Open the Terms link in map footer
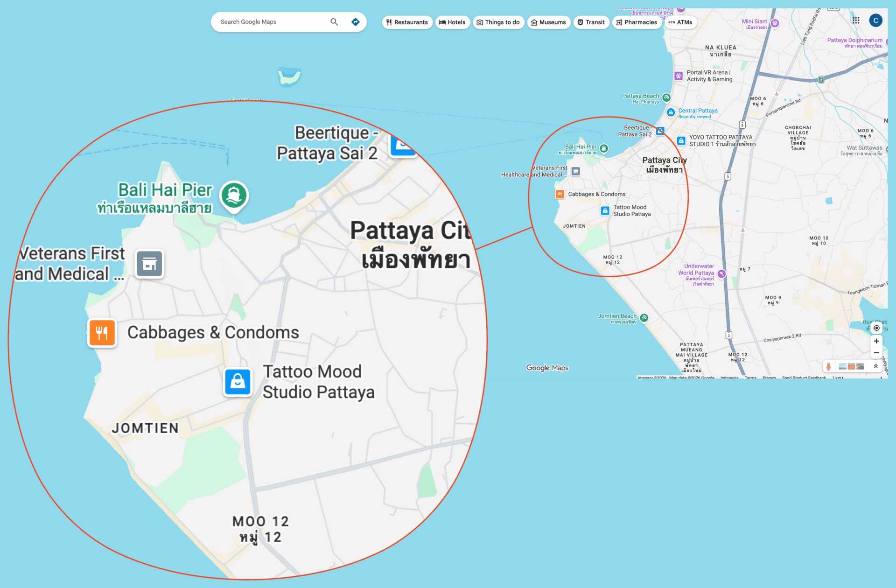 [750, 377]
